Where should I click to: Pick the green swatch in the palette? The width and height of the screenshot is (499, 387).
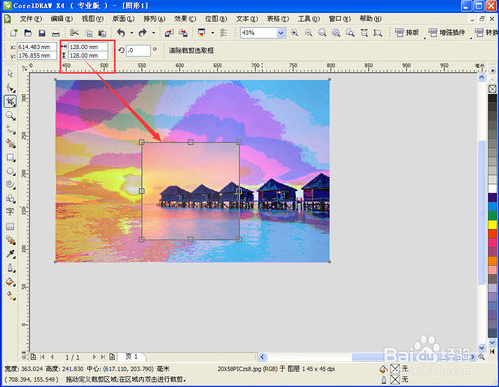click(x=492, y=216)
